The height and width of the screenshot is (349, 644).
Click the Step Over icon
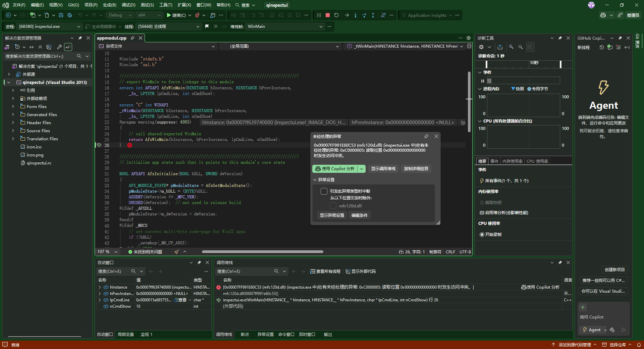pyautogui.click(x=364, y=15)
